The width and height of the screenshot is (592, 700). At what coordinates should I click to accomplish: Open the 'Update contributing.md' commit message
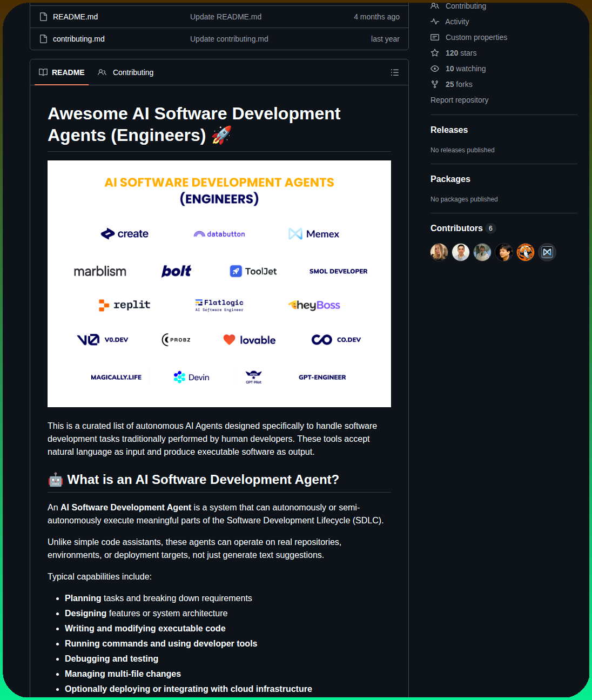point(229,39)
